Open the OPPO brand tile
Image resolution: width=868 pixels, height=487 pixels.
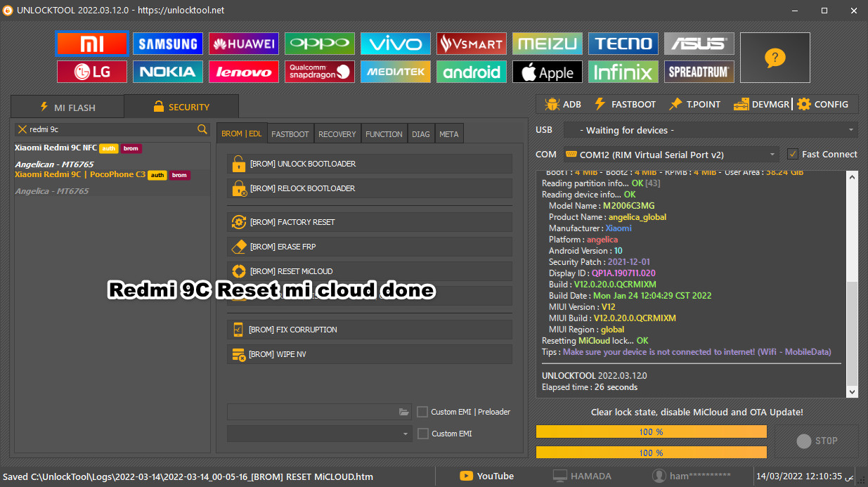[x=320, y=44]
